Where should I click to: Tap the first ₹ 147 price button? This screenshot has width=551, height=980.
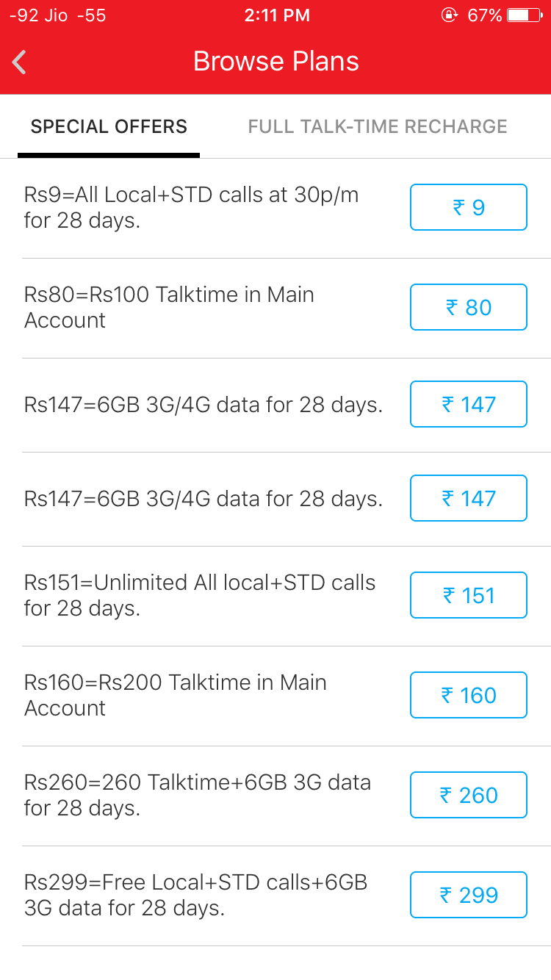point(468,404)
